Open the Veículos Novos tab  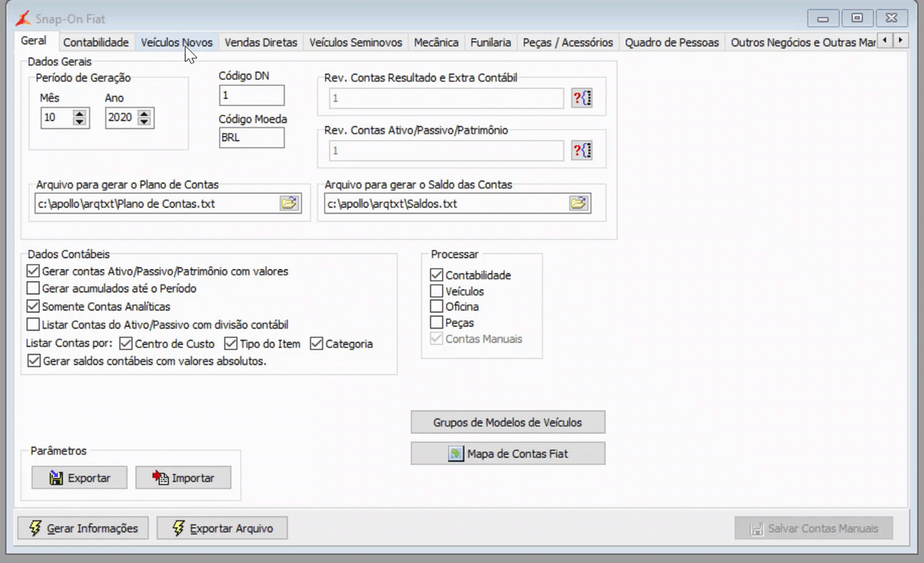pyautogui.click(x=177, y=42)
